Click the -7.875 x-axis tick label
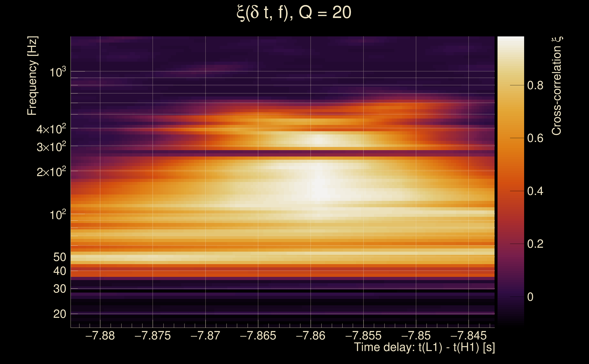 tap(152, 336)
